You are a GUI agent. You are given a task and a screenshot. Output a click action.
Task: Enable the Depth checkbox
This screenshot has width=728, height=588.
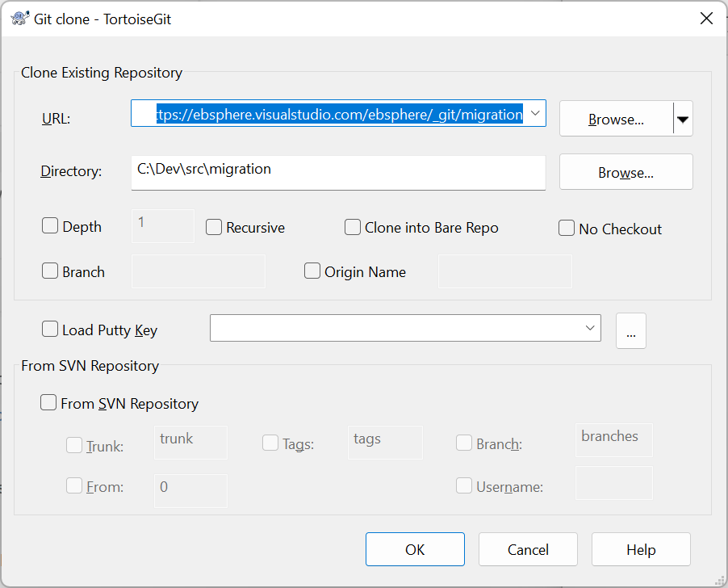(x=50, y=225)
